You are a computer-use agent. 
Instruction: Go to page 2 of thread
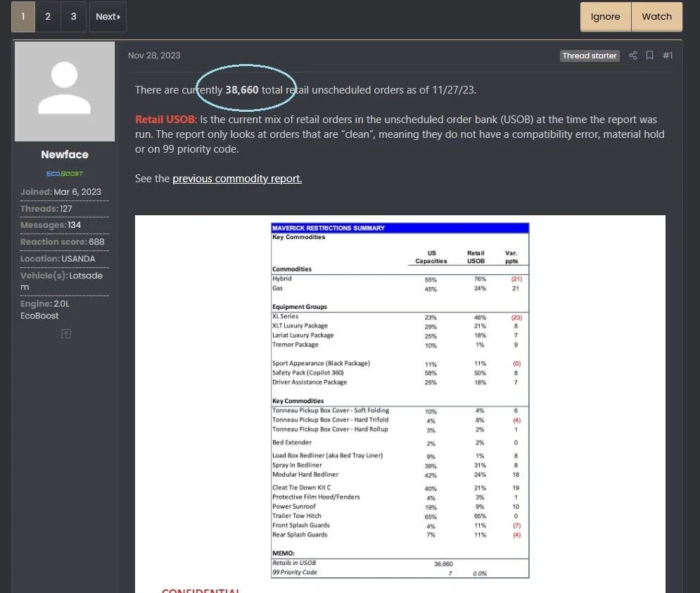click(x=48, y=16)
